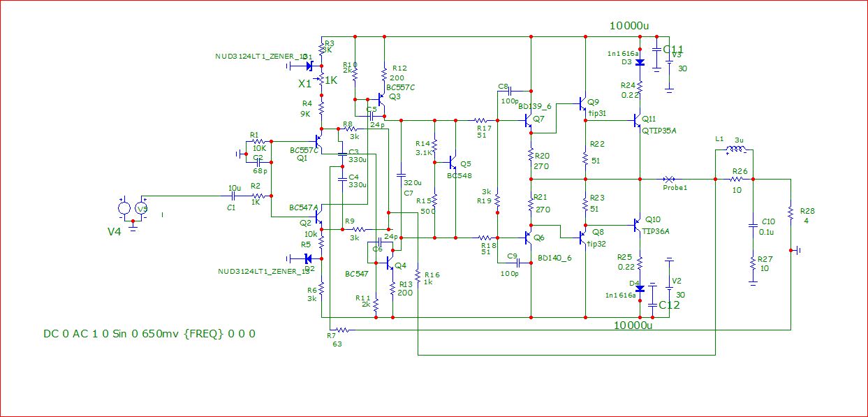Click the V4 voltage source symbol
The image size is (868, 417).
click(x=124, y=208)
